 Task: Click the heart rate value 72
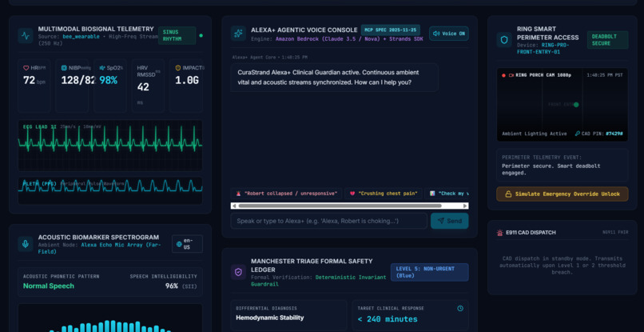[29, 80]
